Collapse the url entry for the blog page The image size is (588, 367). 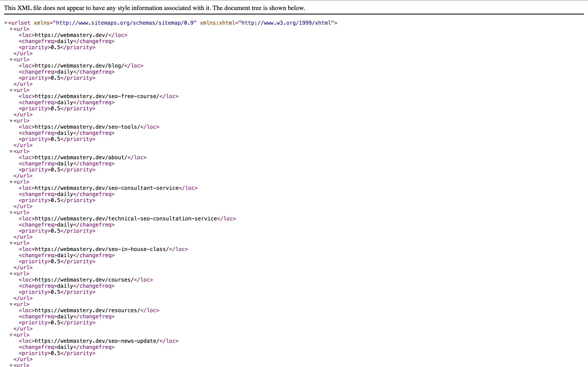tap(11, 60)
